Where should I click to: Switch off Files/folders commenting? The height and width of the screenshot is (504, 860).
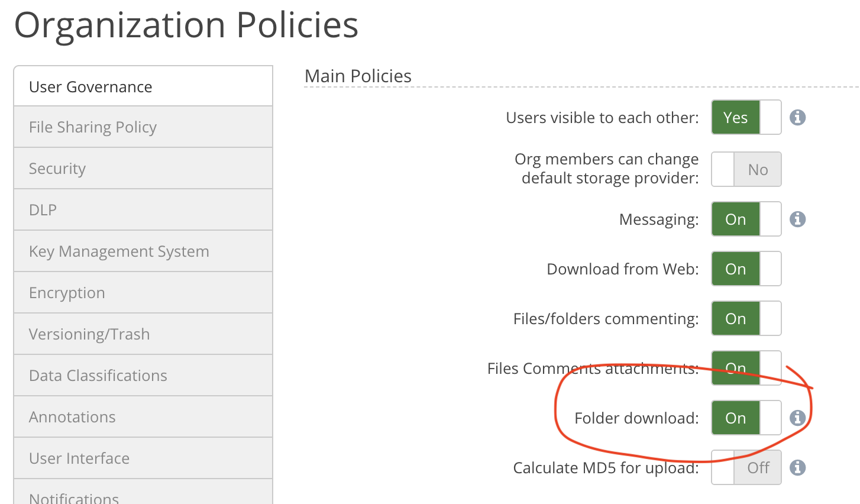pos(746,319)
